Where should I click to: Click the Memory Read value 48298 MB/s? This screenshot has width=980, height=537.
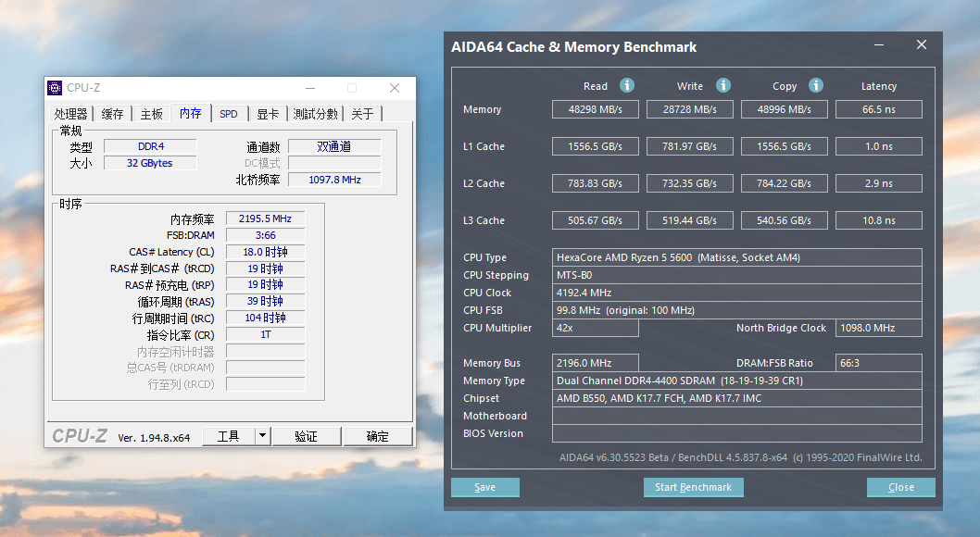click(595, 109)
